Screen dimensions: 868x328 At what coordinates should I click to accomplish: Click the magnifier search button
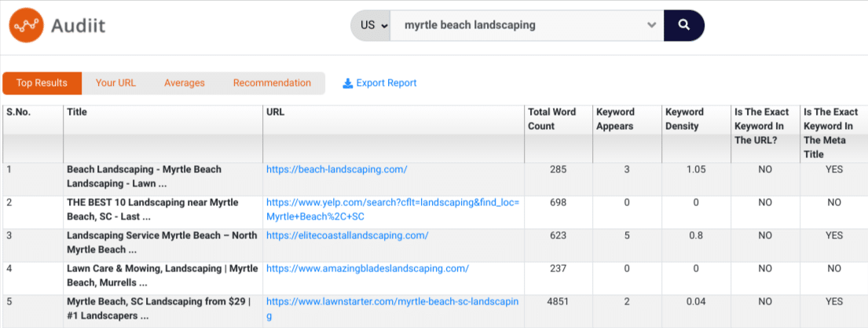point(683,25)
